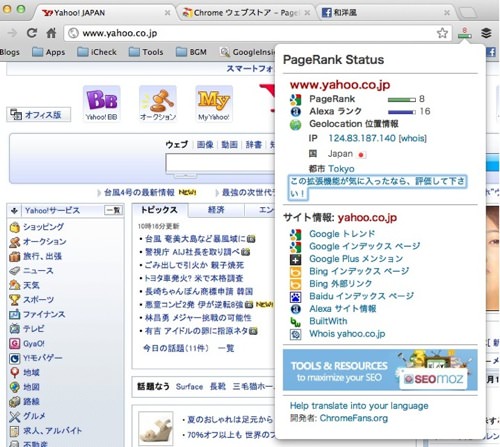
Task: Click the Facebook bookmark icon in bookmarks bar
Action: pyautogui.click(x=491, y=52)
